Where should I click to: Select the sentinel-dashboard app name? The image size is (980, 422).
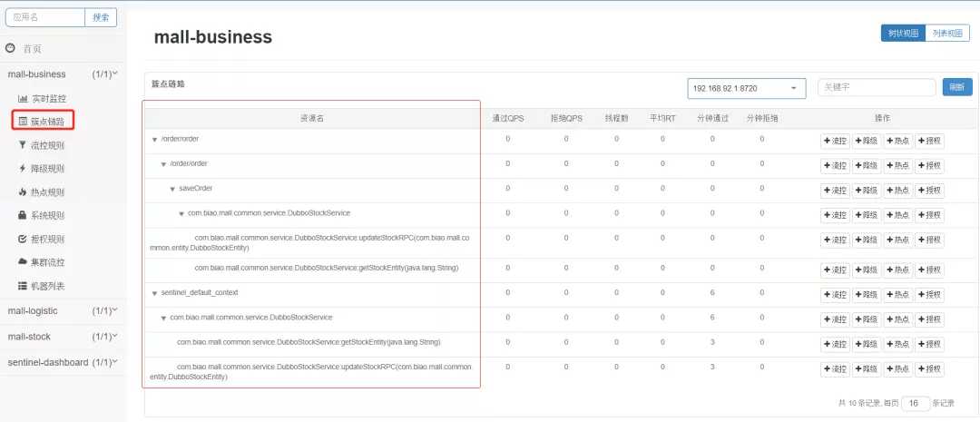(x=47, y=362)
